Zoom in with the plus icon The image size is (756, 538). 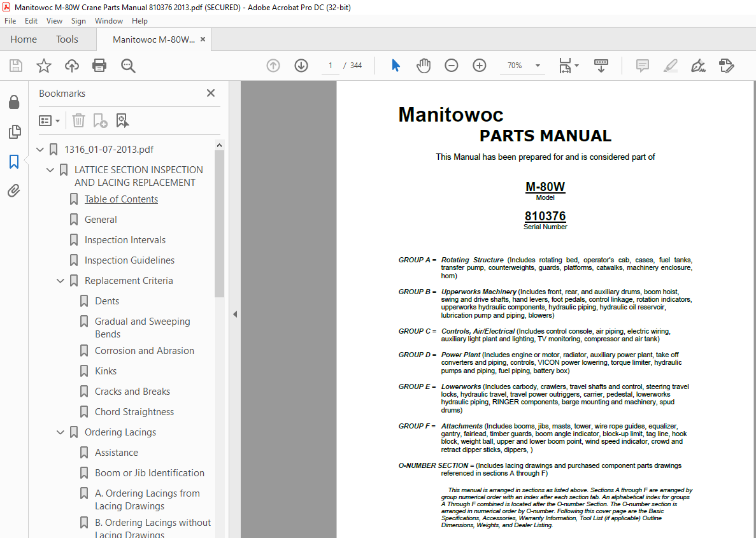point(479,66)
